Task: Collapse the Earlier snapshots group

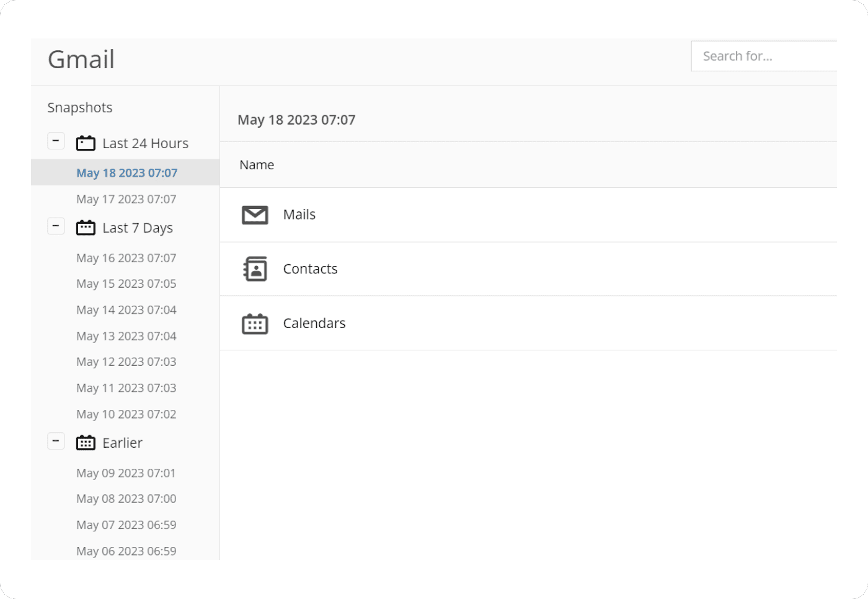Action: [56, 441]
